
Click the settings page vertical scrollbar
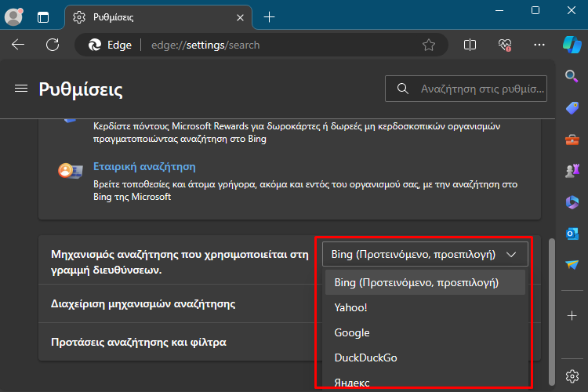click(552, 311)
